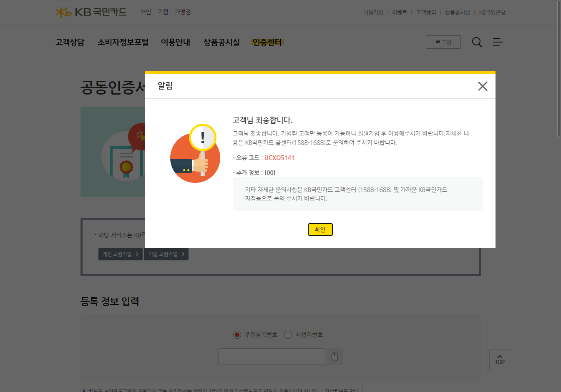The height and width of the screenshot is (392, 561).
Task: Open the 소비자정보포털 menu
Action: tap(123, 42)
